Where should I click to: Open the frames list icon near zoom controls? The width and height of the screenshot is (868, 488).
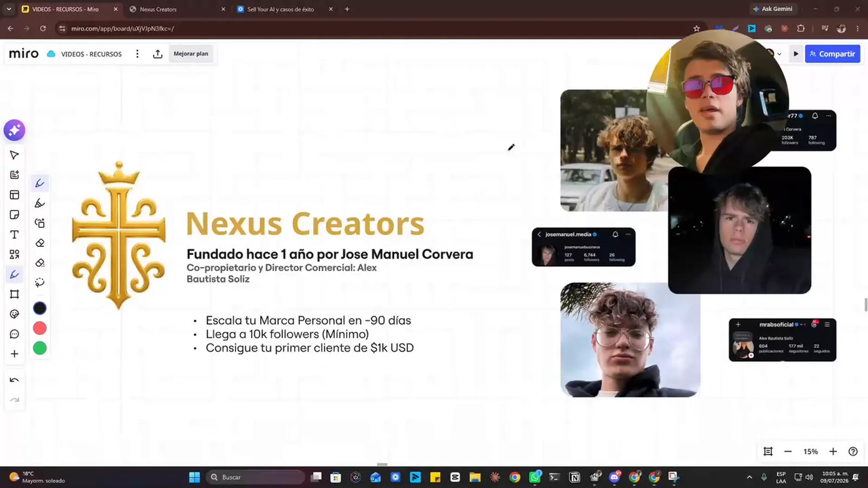768,452
